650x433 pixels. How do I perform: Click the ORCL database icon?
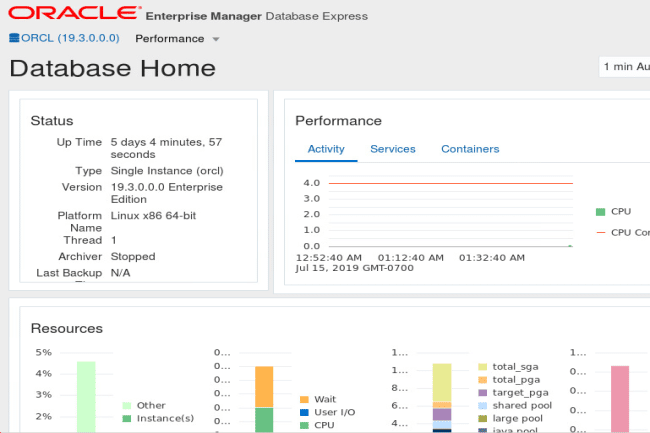click(14, 38)
